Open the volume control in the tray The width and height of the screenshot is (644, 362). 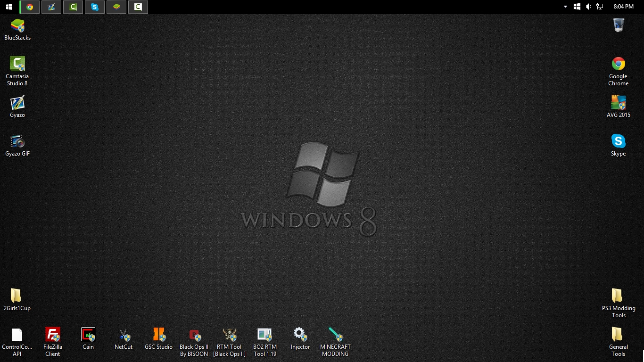[x=588, y=7]
